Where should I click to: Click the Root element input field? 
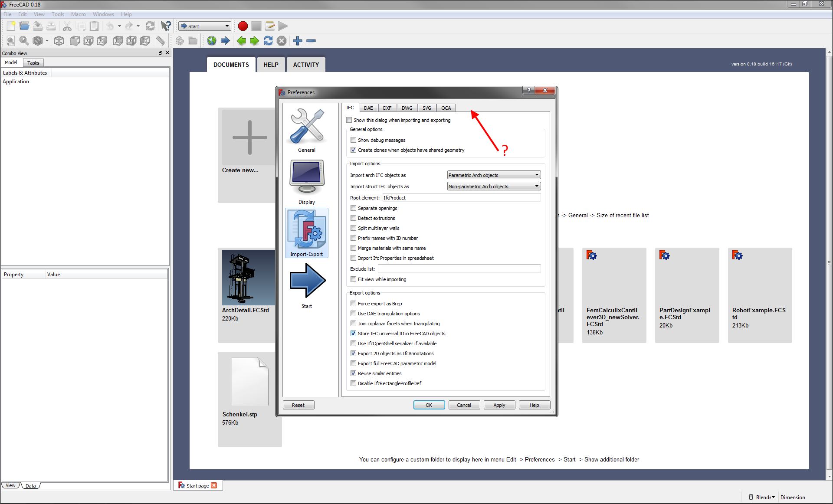point(461,198)
